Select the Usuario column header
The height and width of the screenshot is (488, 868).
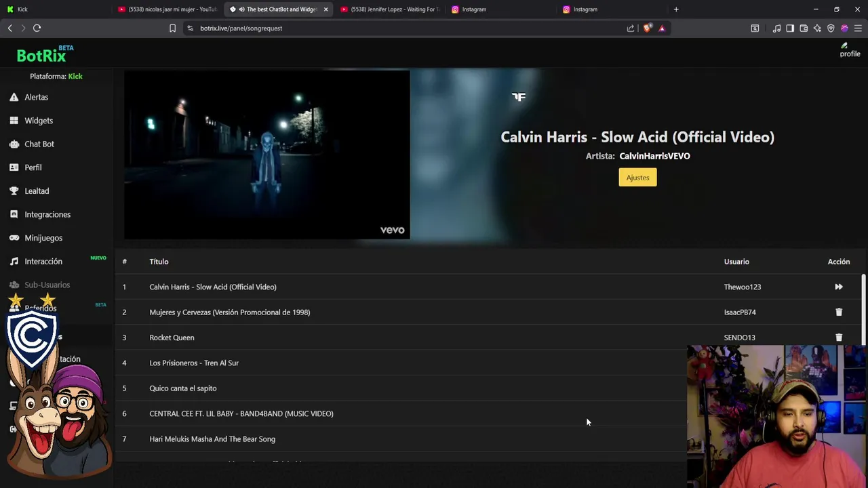pyautogui.click(x=736, y=262)
